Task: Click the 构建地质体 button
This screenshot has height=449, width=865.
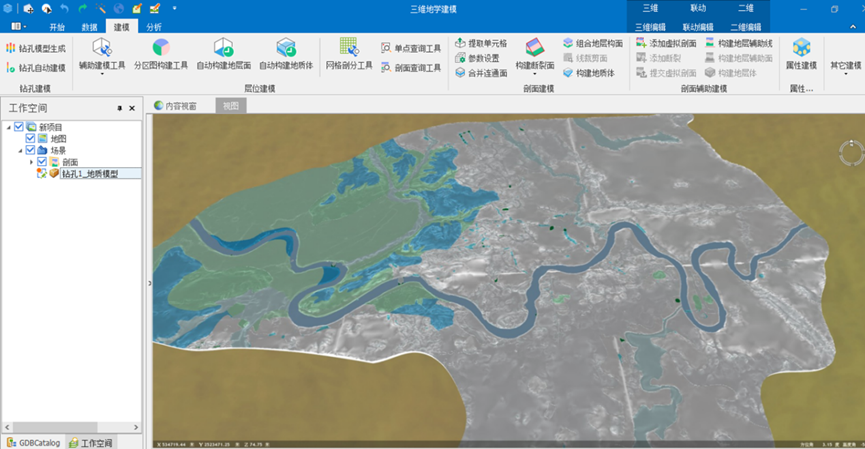Action: pyautogui.click(x=588, y=73)
